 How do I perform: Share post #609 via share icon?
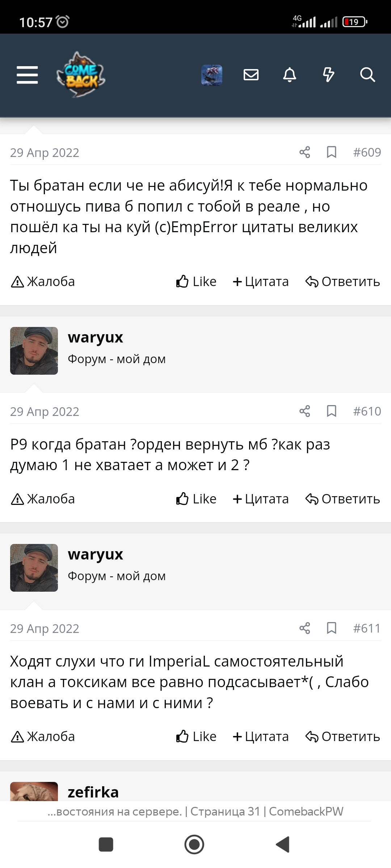point(305,152)
